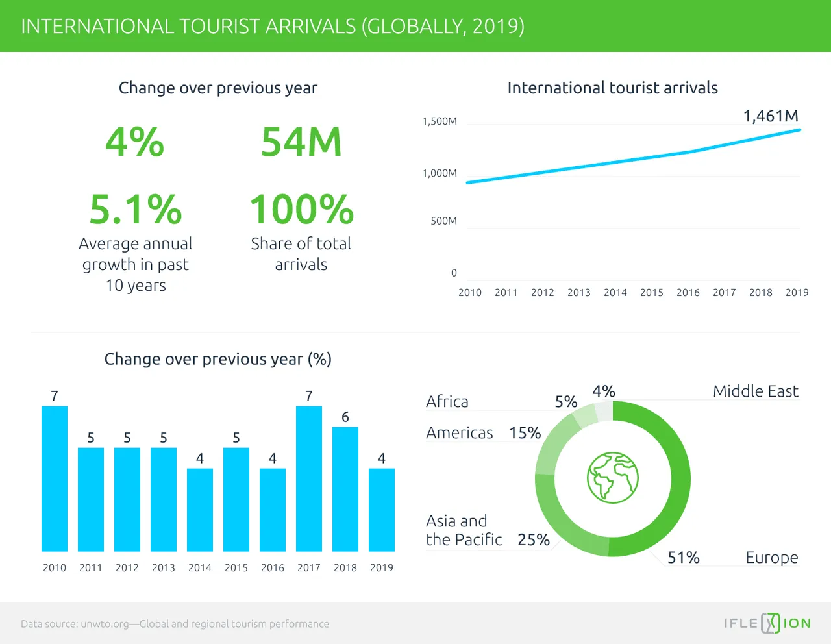Click the 2019 bar in the change chart
The image size is (831, 644).
[382, 510]
